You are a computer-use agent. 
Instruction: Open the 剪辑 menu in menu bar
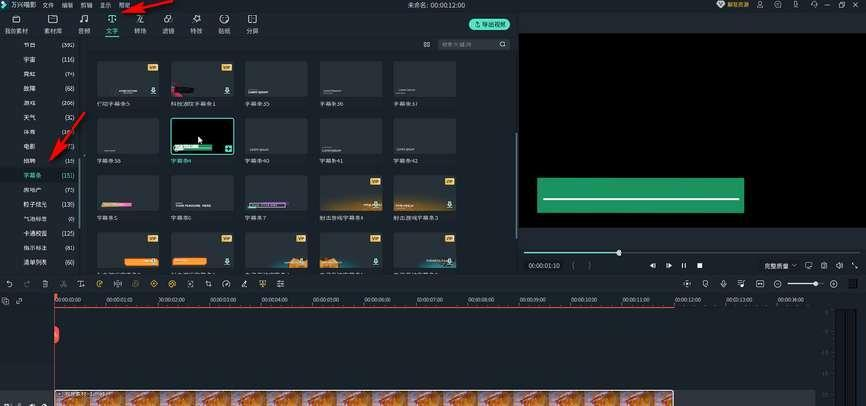click(x=86, y=5)
